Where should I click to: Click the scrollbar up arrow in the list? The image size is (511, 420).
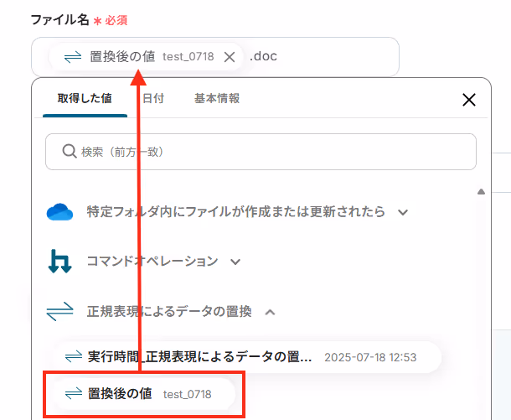point(481,191)
